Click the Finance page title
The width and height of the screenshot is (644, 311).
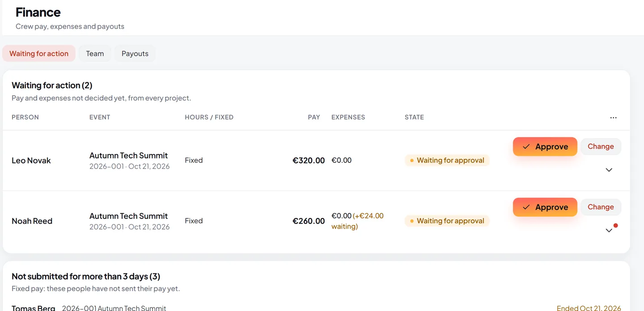[38, 12]
